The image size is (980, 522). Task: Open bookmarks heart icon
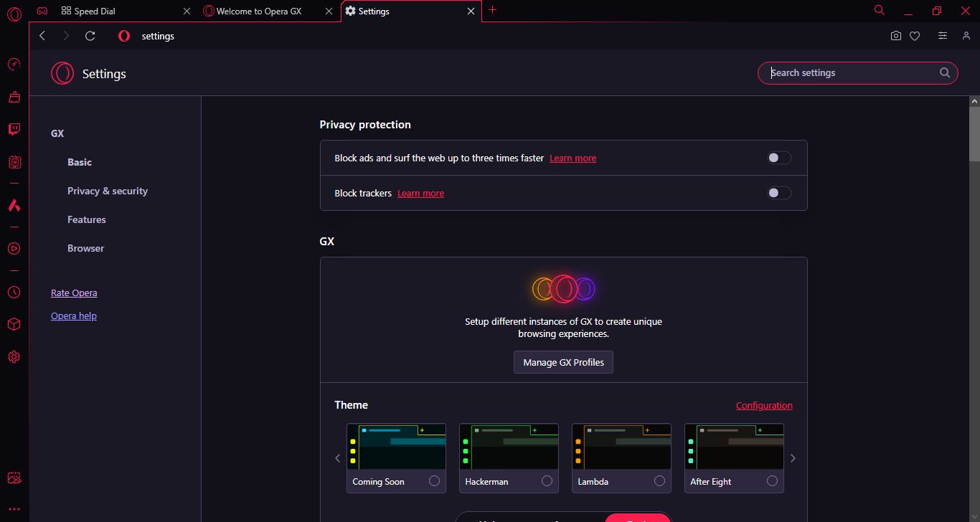[915, 36]
